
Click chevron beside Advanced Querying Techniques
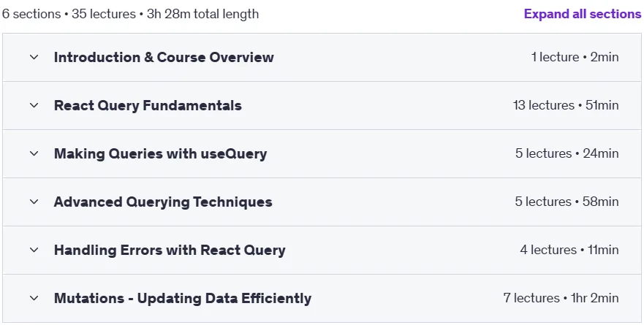point(34,202)
